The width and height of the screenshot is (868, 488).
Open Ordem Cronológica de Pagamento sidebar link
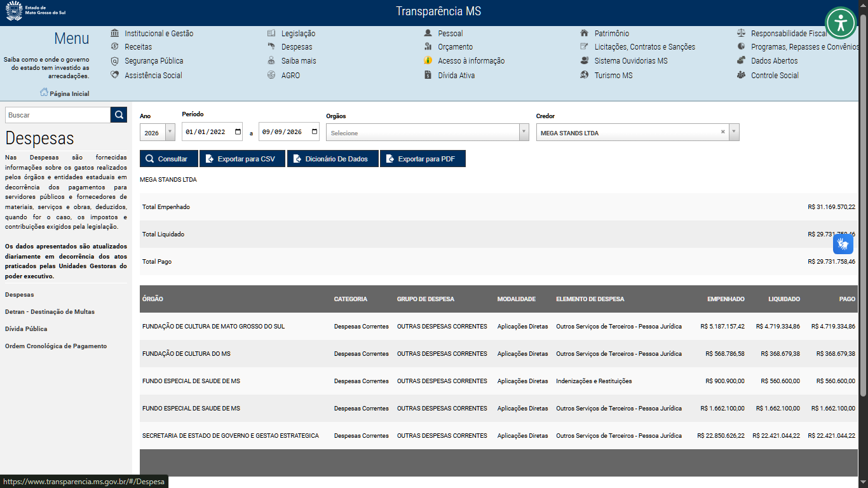point(56,346)
